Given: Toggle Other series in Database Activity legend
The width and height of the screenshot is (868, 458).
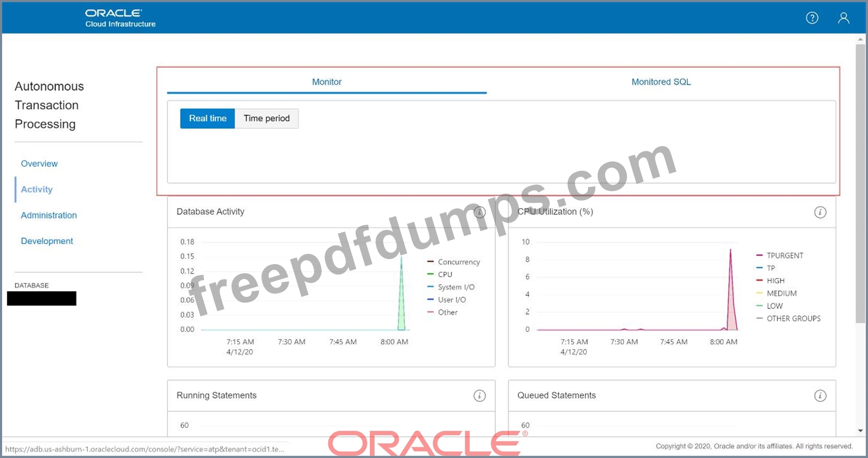Looking at the screenshot, I should [x=443, y=312].
